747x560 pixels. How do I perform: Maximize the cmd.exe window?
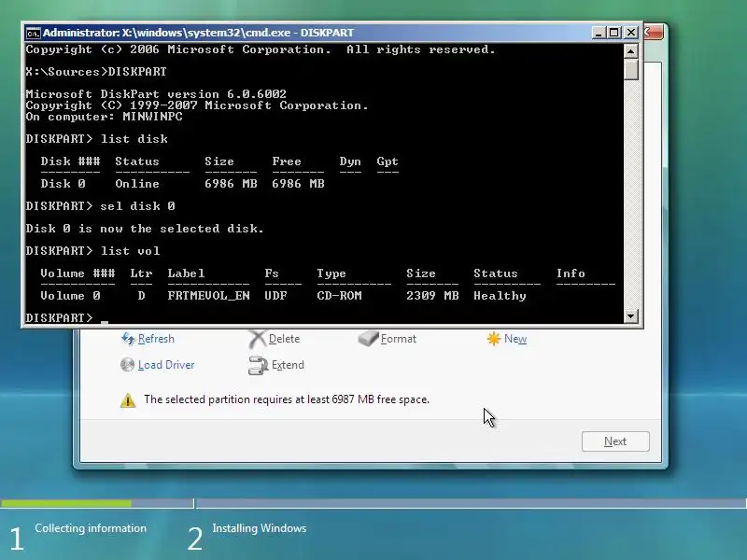[x=614, y=33]
